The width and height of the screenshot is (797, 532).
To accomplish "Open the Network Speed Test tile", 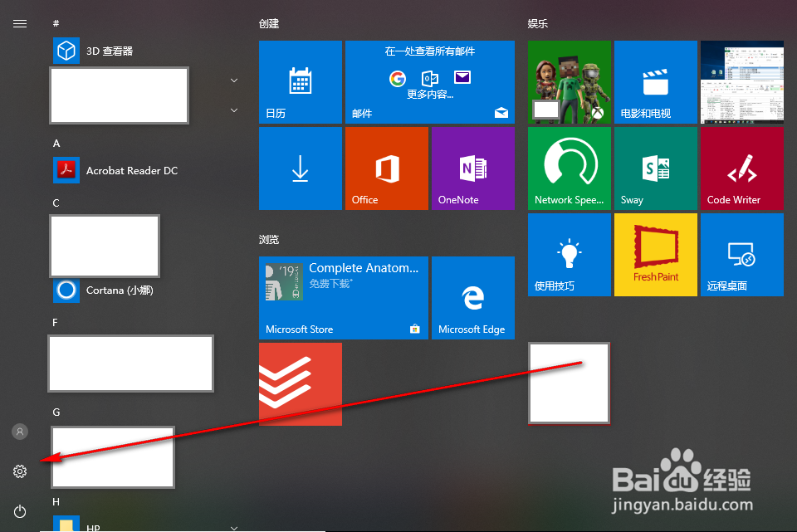I will coord(570,168).
